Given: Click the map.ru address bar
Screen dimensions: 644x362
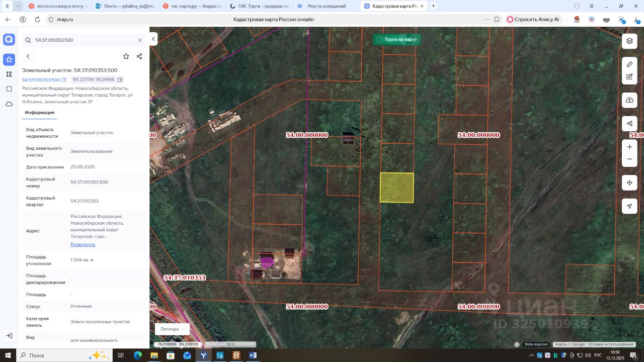Looking at the screenshot, I should 273,20.
